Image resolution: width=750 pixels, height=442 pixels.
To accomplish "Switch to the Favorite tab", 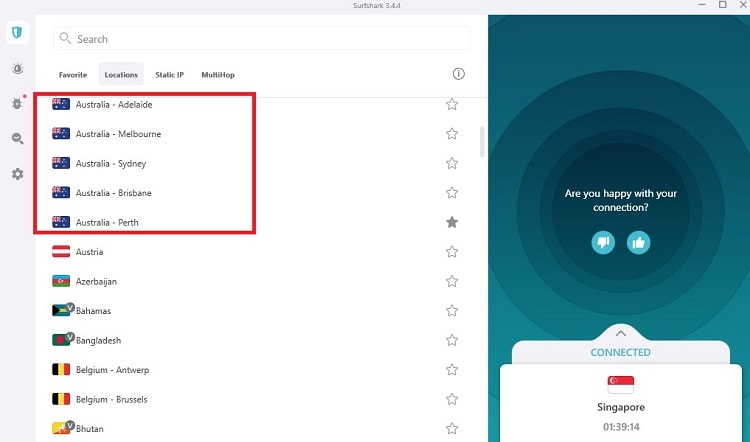I will (73, 75).
